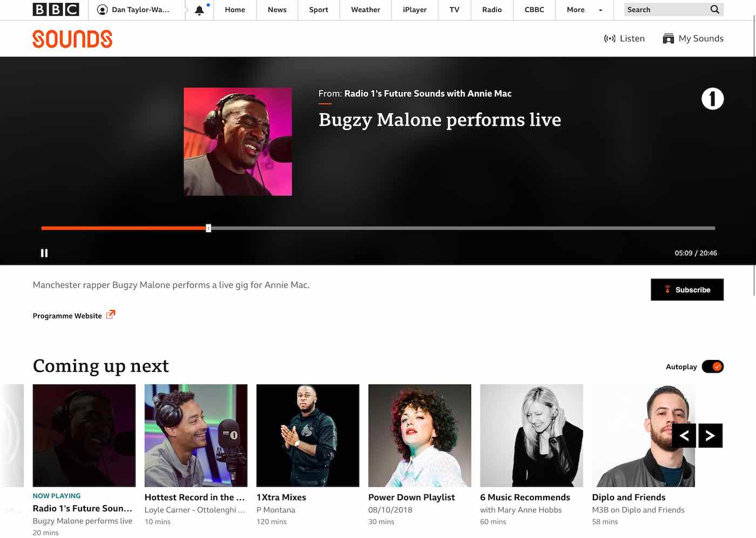Click the BBC logo

56,10
